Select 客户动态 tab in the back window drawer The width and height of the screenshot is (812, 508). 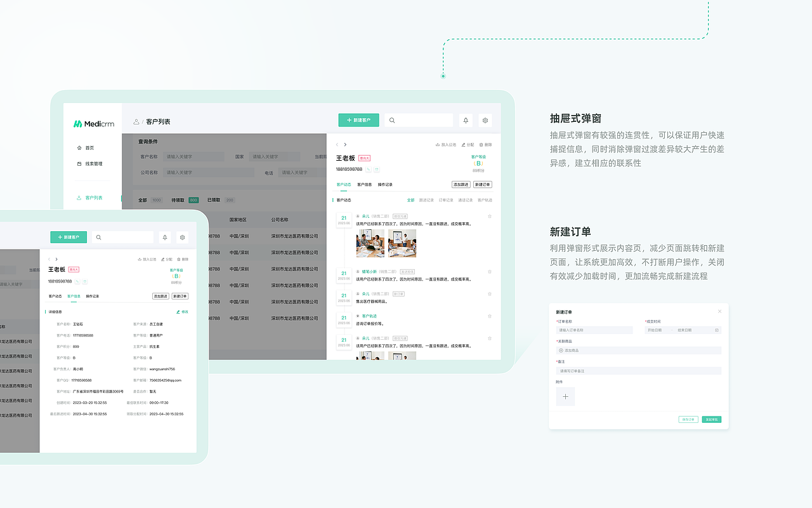343,185
